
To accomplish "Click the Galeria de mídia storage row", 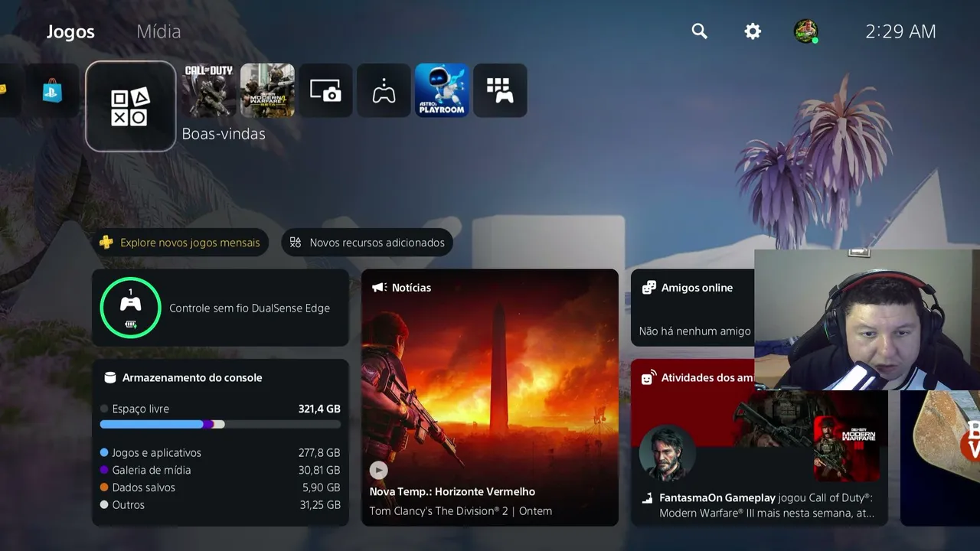I will coord(220,470).
